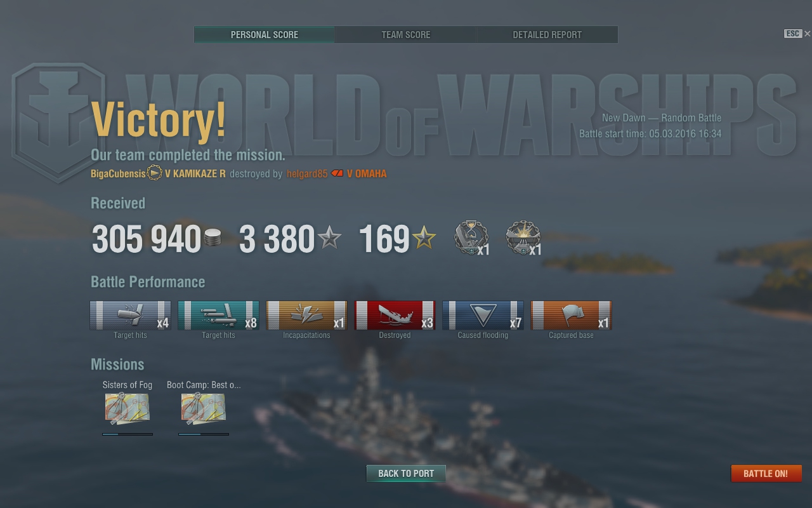The height and width of the screenshot is (508, 812).
Task: Click the Back to Port button
Action: coord(406,474)
